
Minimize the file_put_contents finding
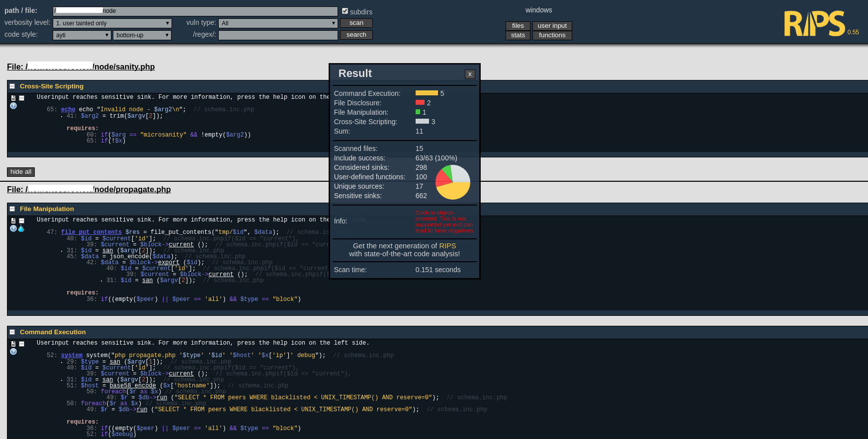click(21, 220)
